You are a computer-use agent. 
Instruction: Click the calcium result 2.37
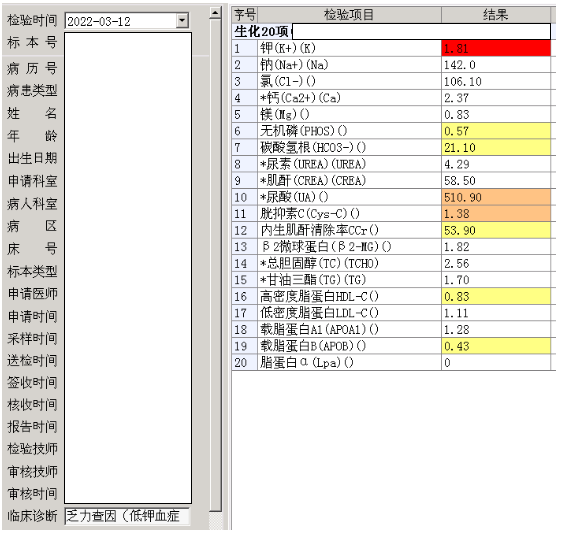[496, 98]
